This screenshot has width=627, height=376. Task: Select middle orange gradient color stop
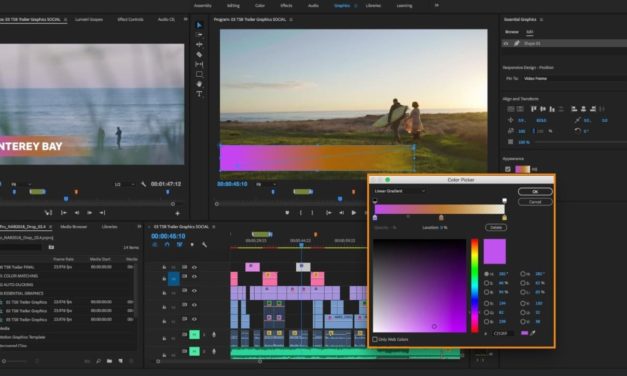coord(441,218)
